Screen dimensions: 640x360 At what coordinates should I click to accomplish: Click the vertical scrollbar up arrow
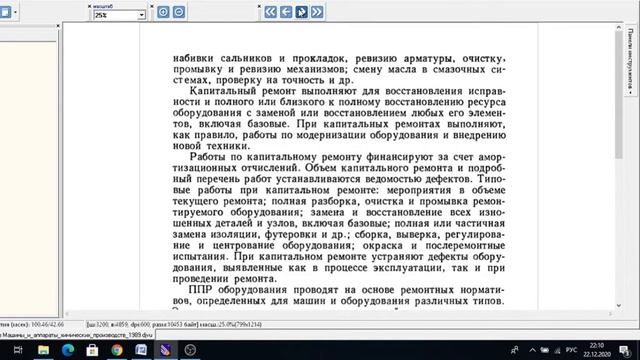618,27
